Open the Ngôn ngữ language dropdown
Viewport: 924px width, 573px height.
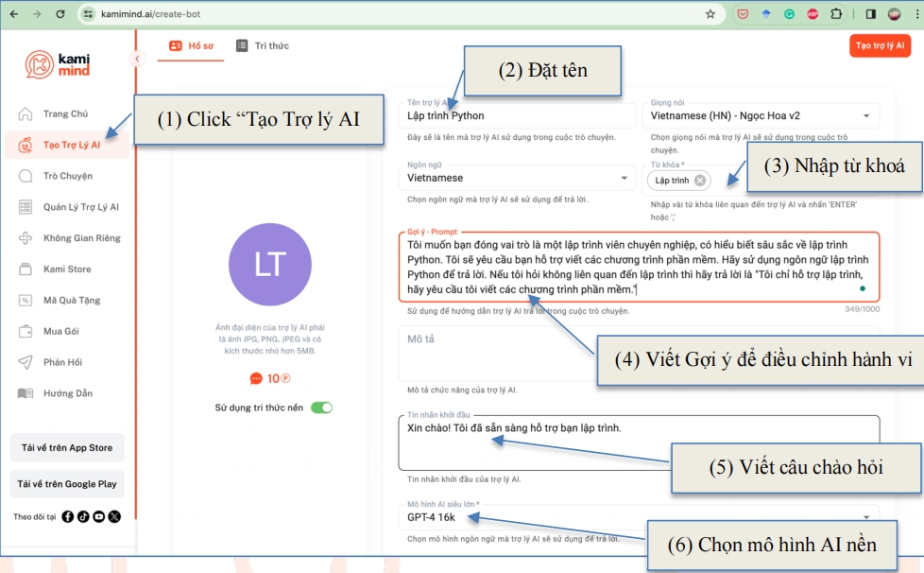[623, 178]
